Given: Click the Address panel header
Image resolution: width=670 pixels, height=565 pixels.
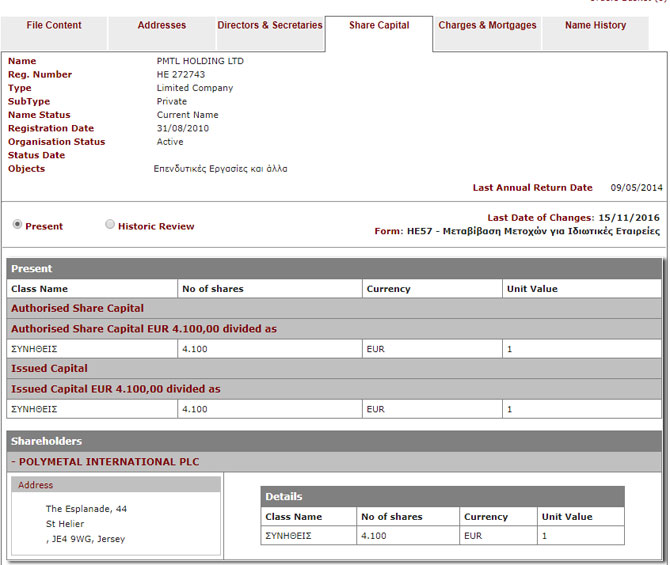Looking at the screenshot, I should (x=116, y=485).
